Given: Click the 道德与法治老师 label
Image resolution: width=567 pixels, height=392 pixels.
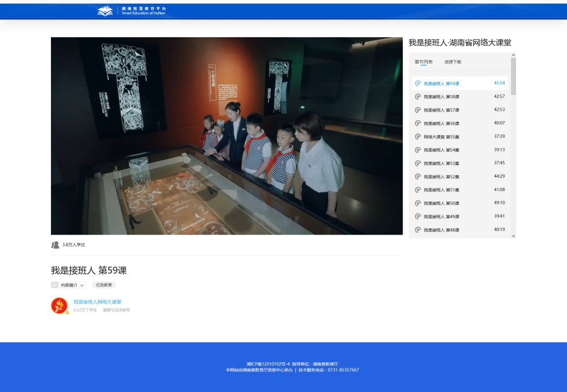Looking at the screenshot, I should tap(117, 310).
